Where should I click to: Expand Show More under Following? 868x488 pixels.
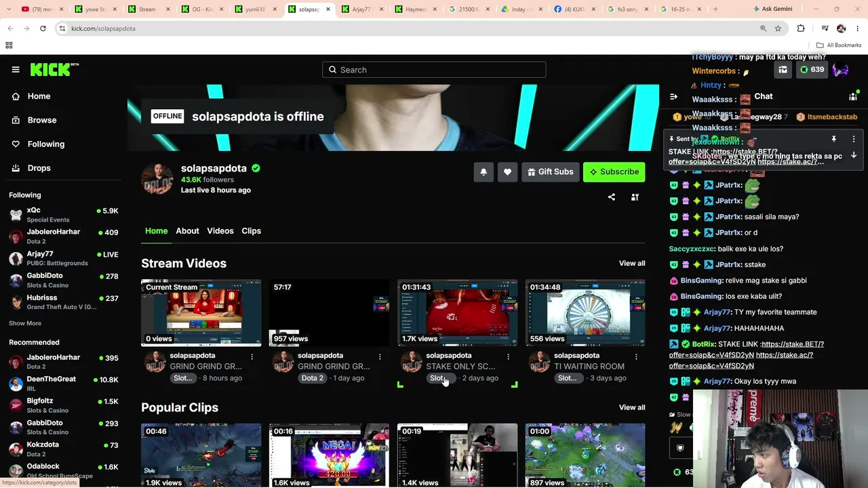coord(25,323)
